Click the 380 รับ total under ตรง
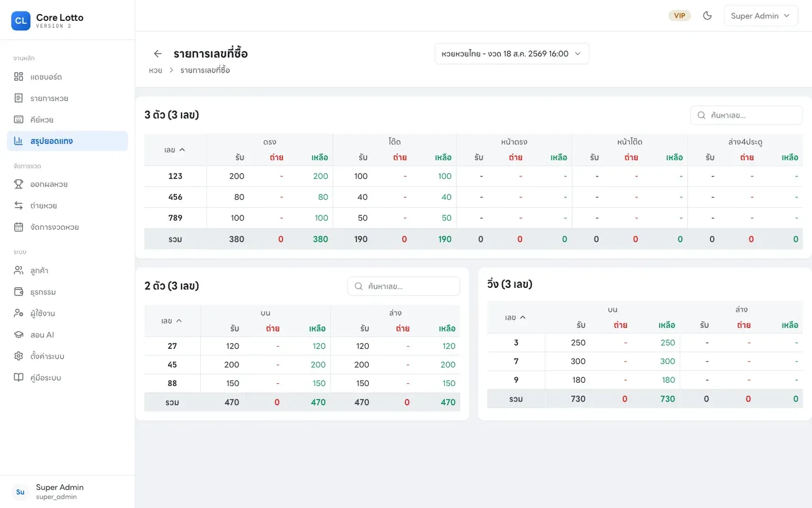 [x=237, y=239]
